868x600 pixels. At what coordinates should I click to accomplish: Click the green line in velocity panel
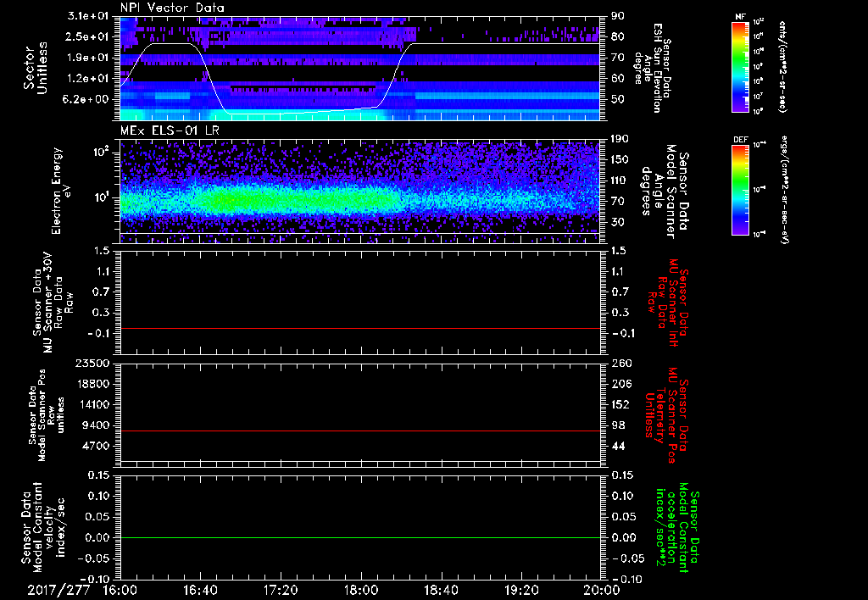tap(359, 537)
